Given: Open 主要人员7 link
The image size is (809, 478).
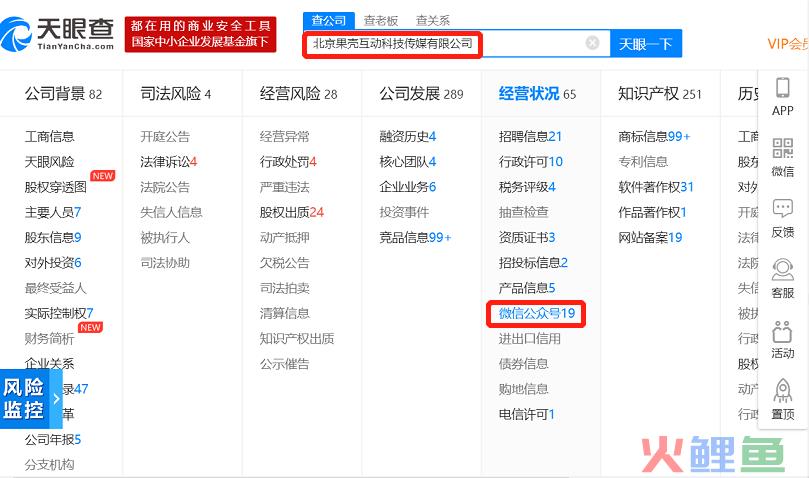Looking at the screenshot, I should point(53,212).
